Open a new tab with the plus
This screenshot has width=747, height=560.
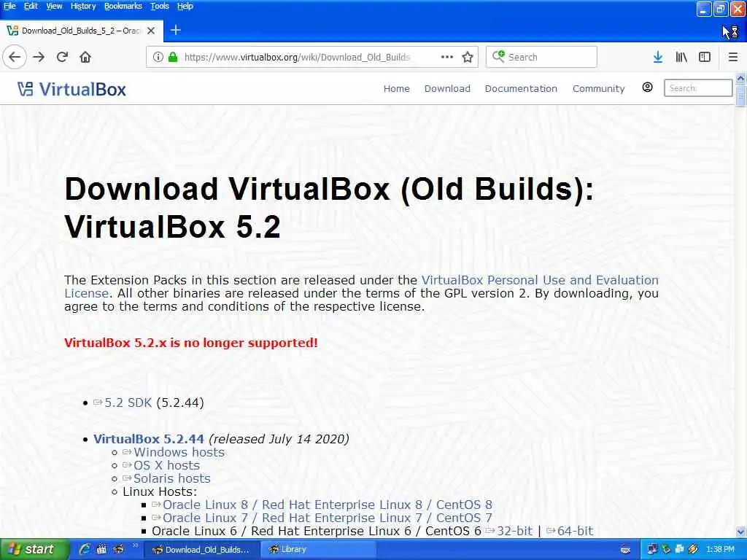click(176, 30)
